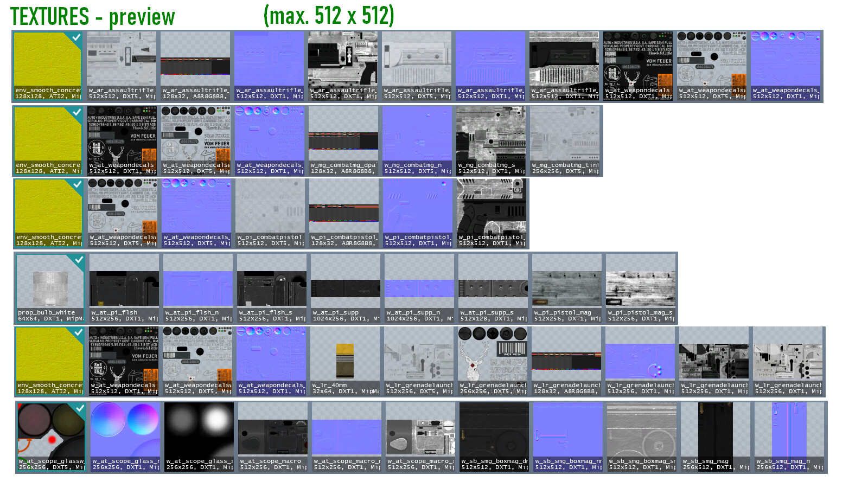Select the w_sb_smg_mag 256x512 texture

point(716,437)
